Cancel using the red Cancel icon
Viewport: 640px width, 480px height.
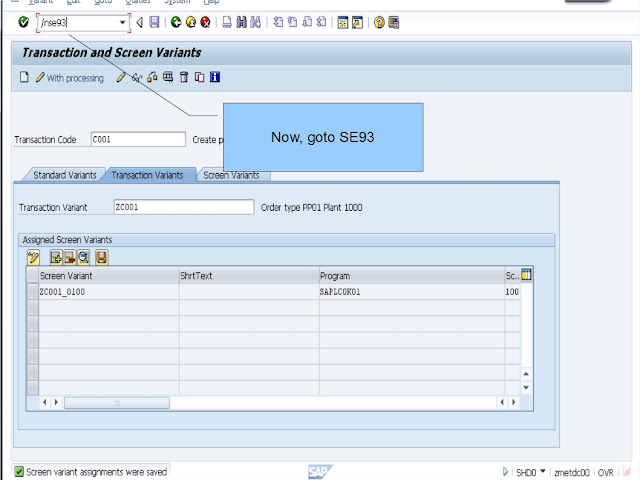[x=205, y=22]
